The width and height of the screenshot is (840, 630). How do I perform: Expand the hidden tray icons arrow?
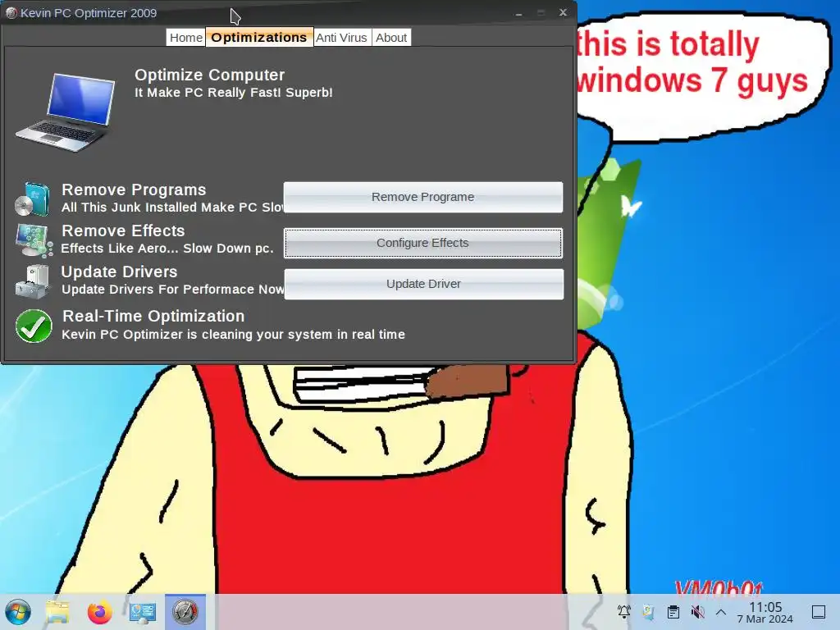[721, 612]
